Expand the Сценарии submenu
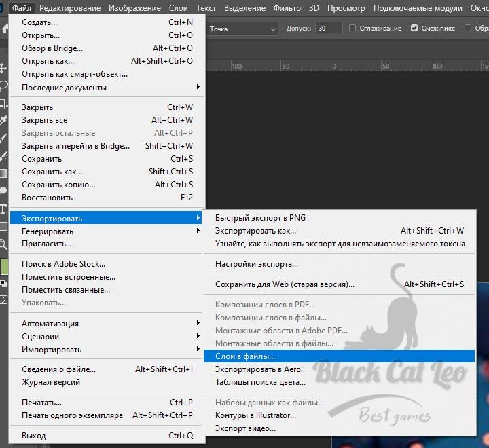Image resolution: width=489 pixels, height=448 pixels. [x=107, y=337]
